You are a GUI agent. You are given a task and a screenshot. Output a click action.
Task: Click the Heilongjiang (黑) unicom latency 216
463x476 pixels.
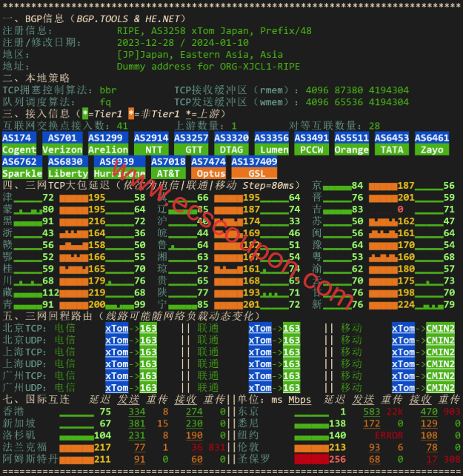(x=97, y=221)
